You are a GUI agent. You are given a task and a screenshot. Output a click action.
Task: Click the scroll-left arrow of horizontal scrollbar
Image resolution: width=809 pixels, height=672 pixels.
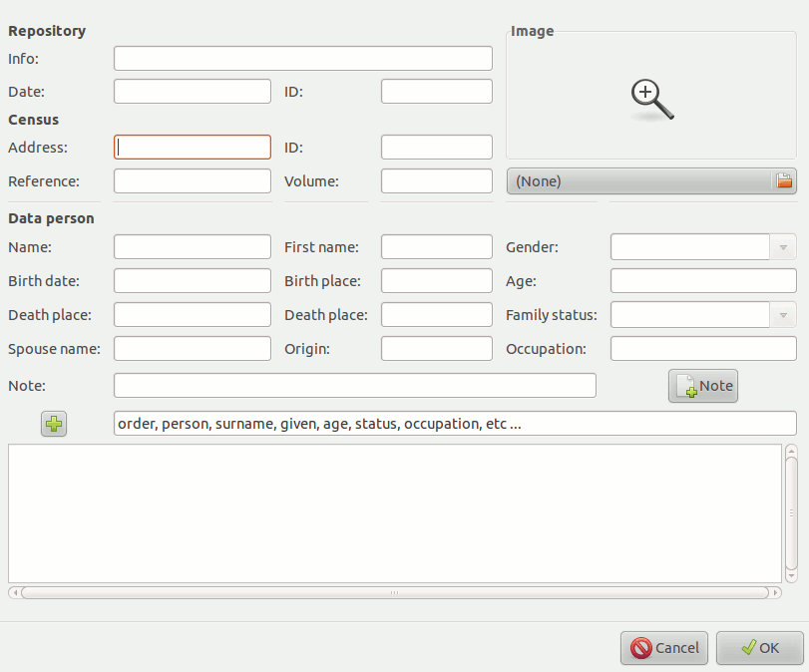click(15, 593)
